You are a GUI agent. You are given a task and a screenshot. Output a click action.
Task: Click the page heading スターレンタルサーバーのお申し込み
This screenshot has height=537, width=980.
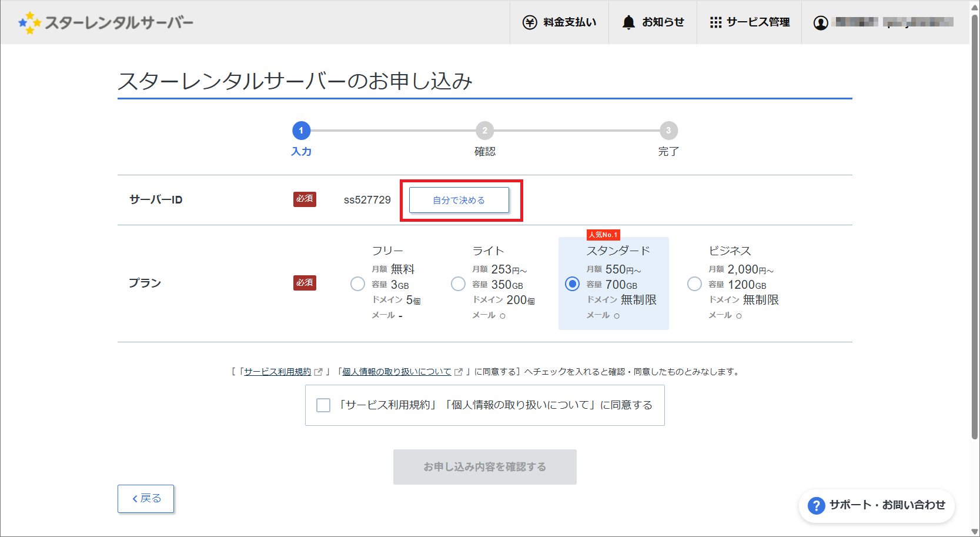[x=295, y=81]
